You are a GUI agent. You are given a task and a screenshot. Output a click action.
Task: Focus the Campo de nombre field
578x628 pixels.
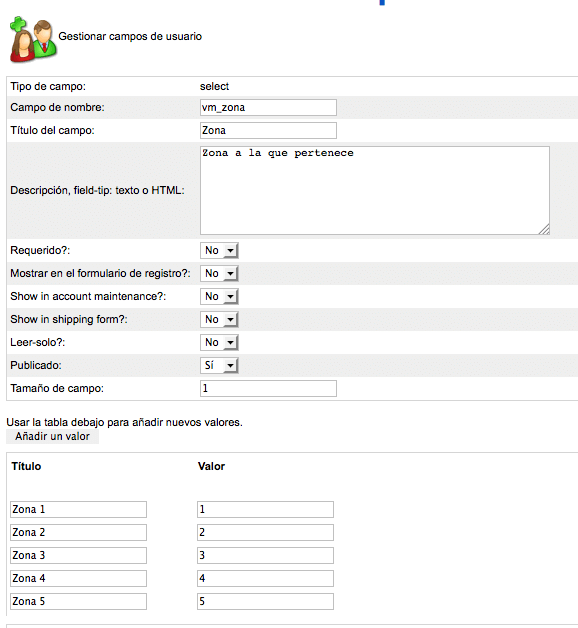click(x=268, y=108)
